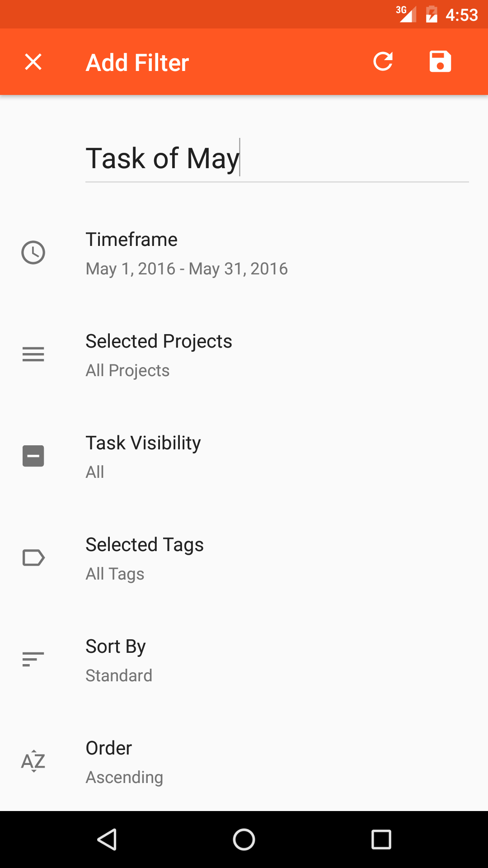
Task: Tap the Timeframe clock icon
Action: (33, 252)
